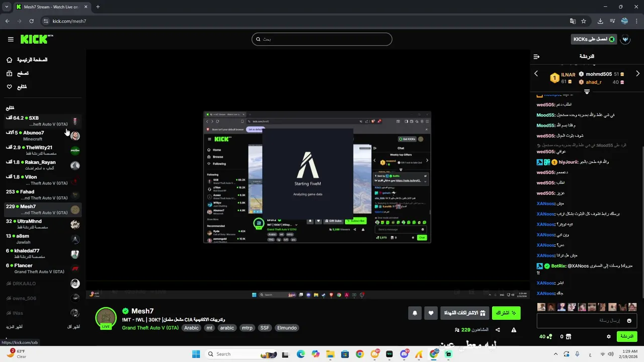Open Chrome three-dot menu
The width and height of the screenshot is (644, 362).
tap(636, 21)
